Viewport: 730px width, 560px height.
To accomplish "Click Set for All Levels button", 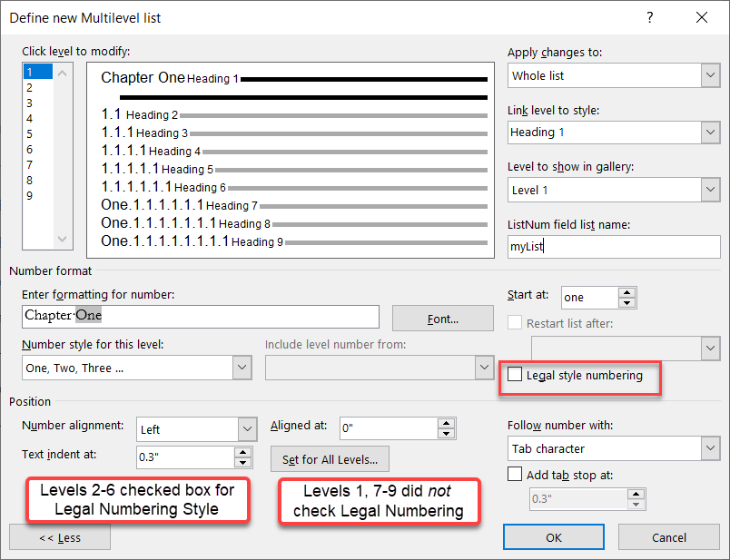I will pos(330,459).
